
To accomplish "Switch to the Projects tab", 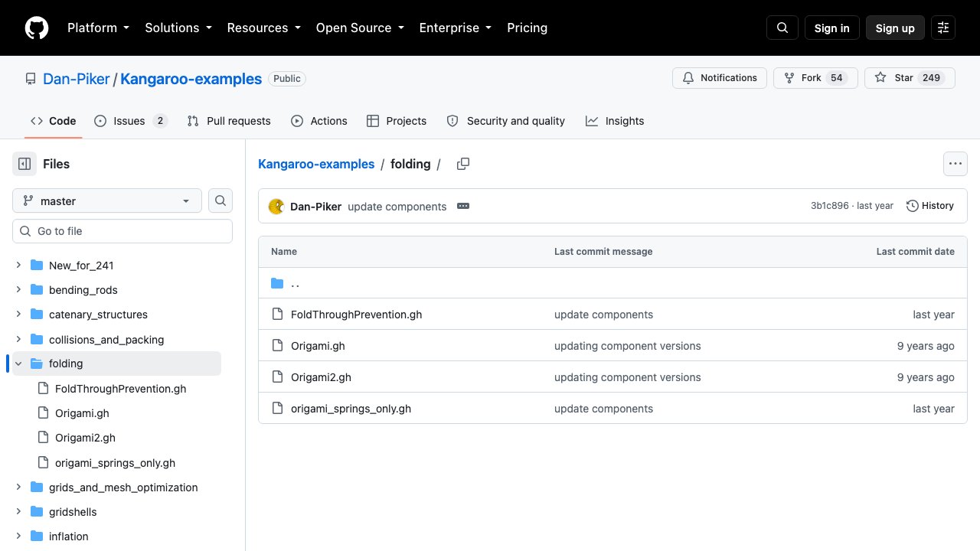I will coord(397,121).
